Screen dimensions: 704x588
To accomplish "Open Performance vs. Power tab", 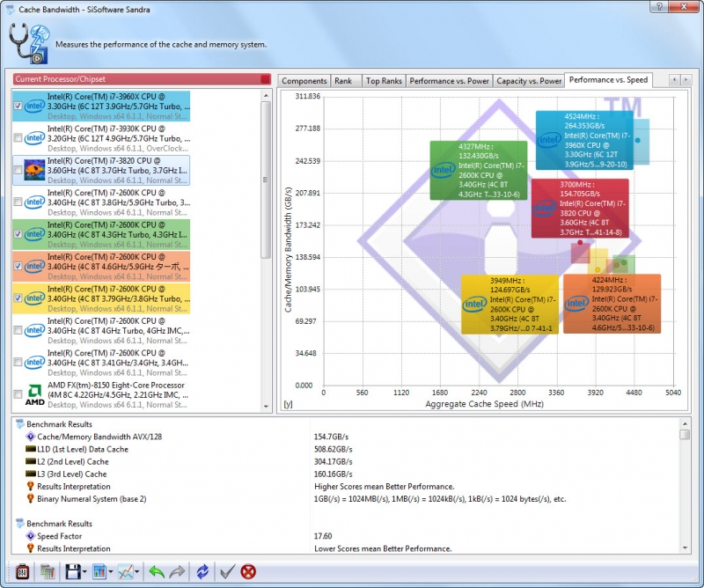I will (449, 81).
